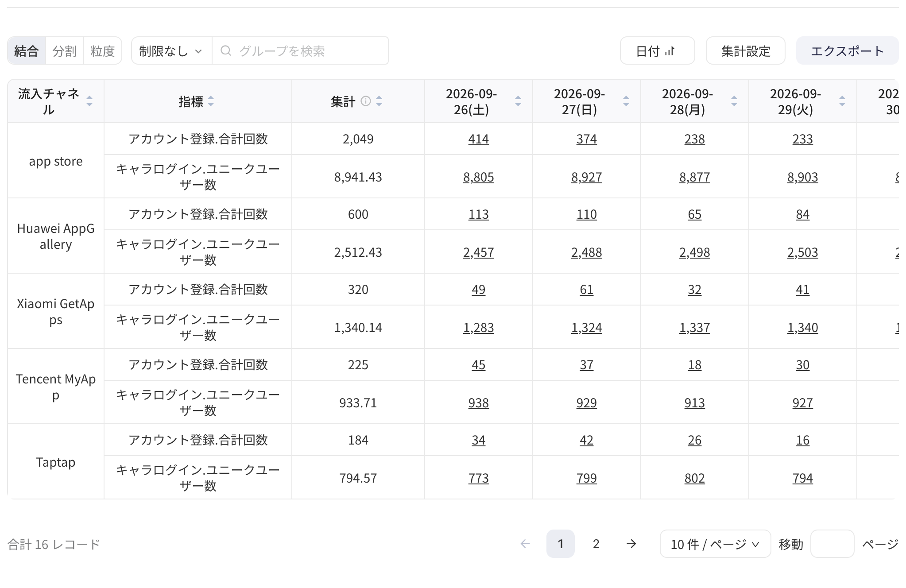Open app store registration value 414

(479, 139)
